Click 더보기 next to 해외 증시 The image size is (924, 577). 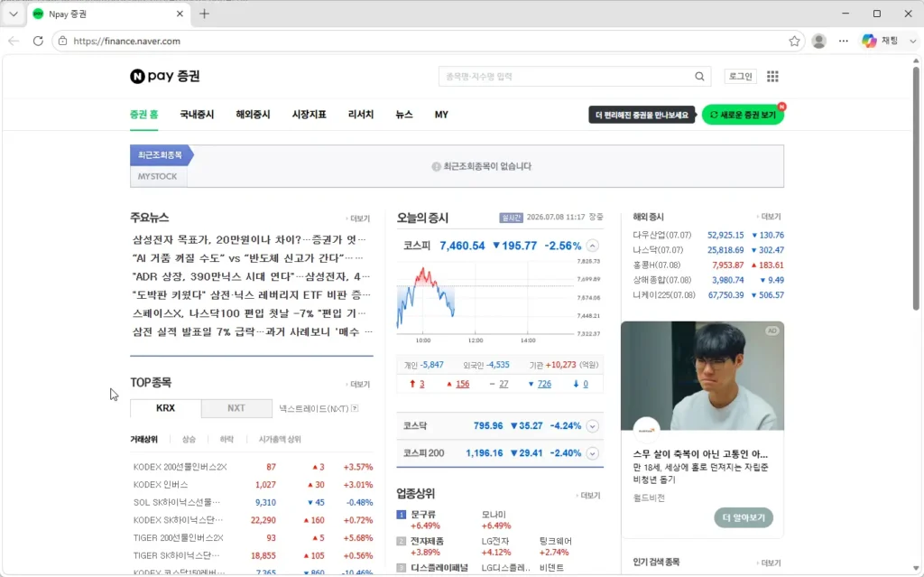point(769,217)
